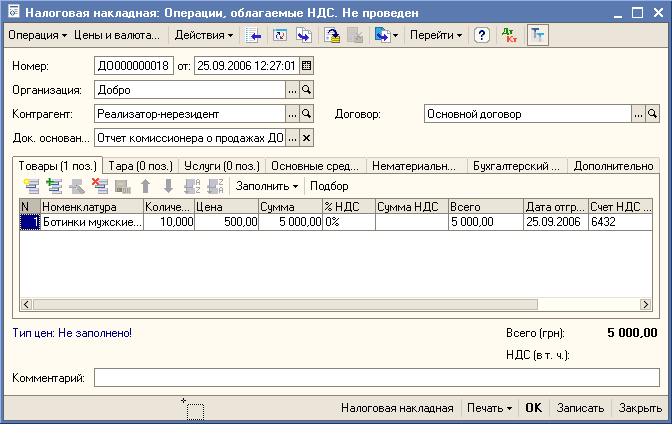The image size is (672, 424).
Task: Sort descending Z-A icon
Action: tap(215, 186)
